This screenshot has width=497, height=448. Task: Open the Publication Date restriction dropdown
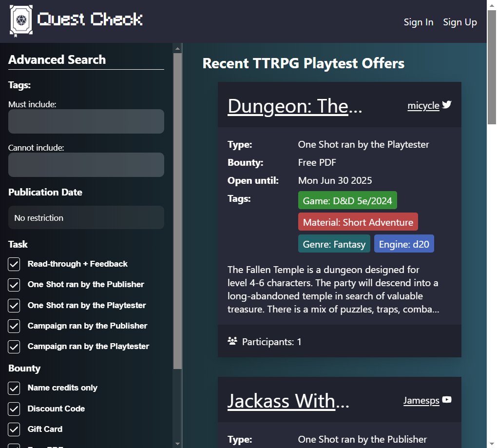coord(86,217)
